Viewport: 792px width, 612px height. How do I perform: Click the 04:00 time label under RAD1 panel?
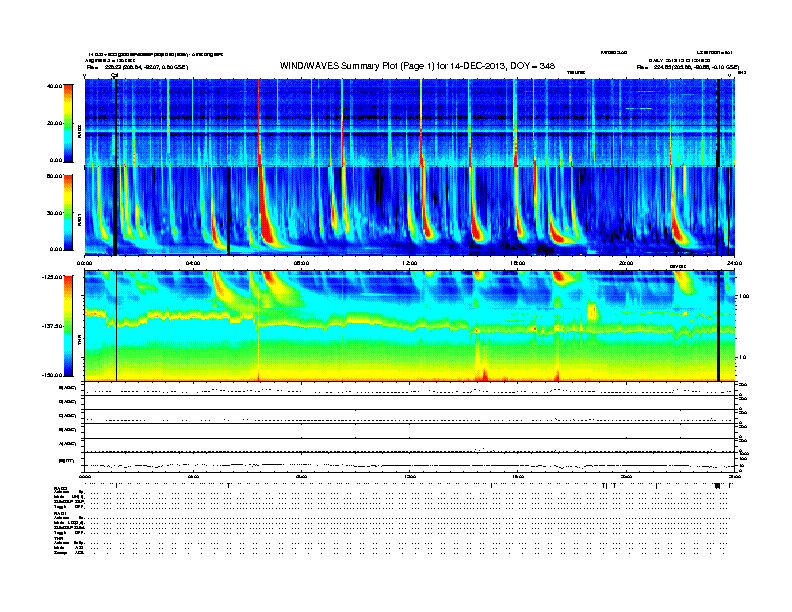[193, 263]
